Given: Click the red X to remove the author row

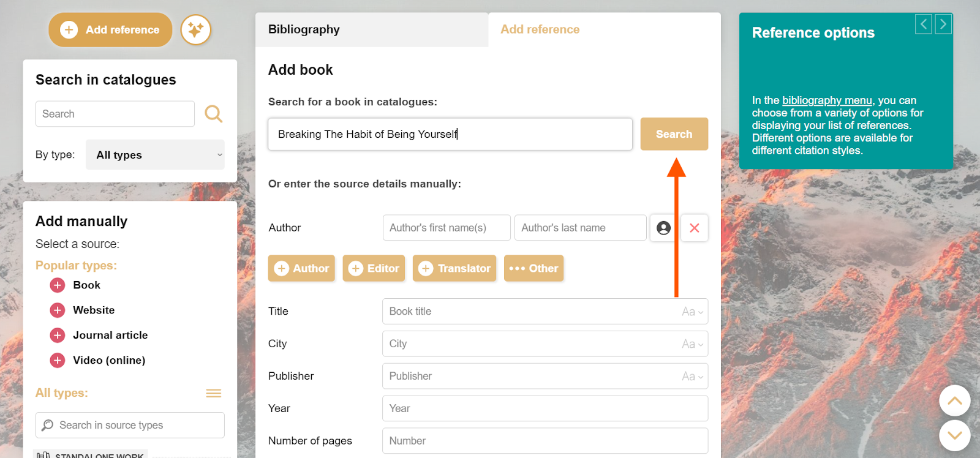Looking at the screenshot, I should (x=695, y=228).
